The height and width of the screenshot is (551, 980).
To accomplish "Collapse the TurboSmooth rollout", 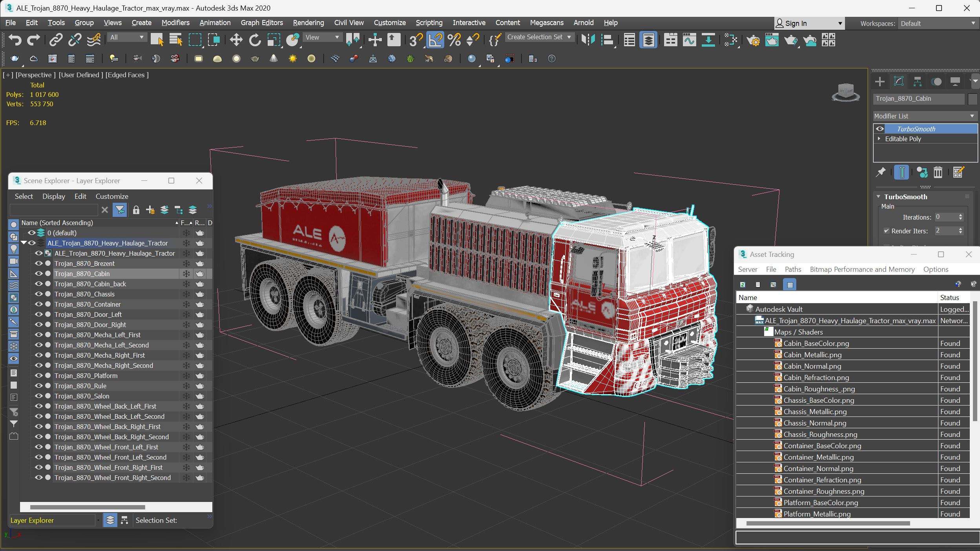I will tap(878, 197).
